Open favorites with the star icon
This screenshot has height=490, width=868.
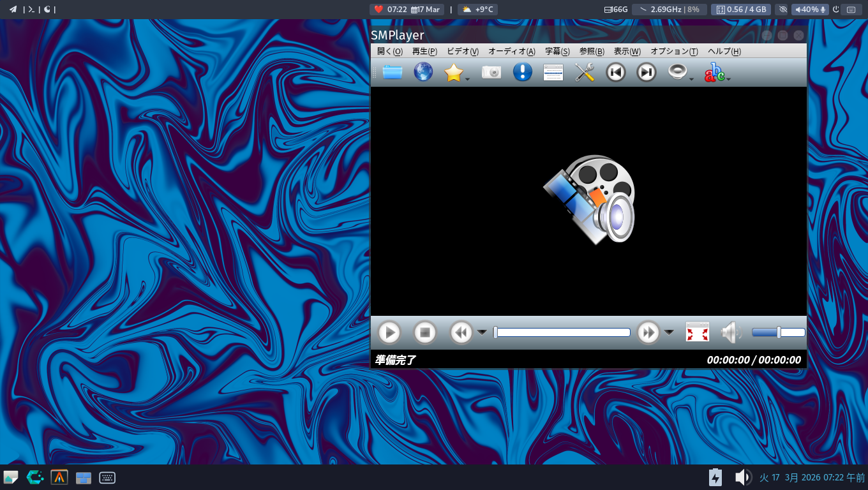click(453, 73)
